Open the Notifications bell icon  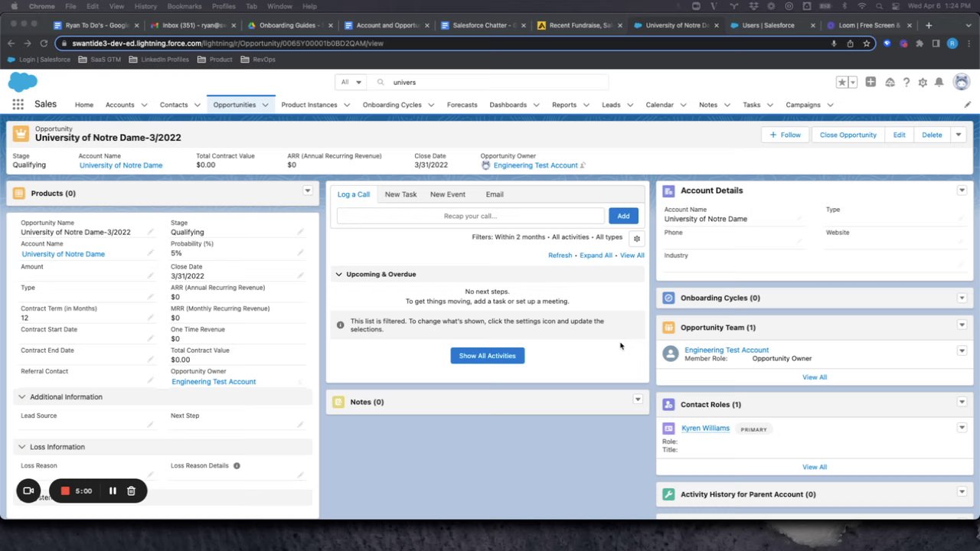click(x=939, y=82)
